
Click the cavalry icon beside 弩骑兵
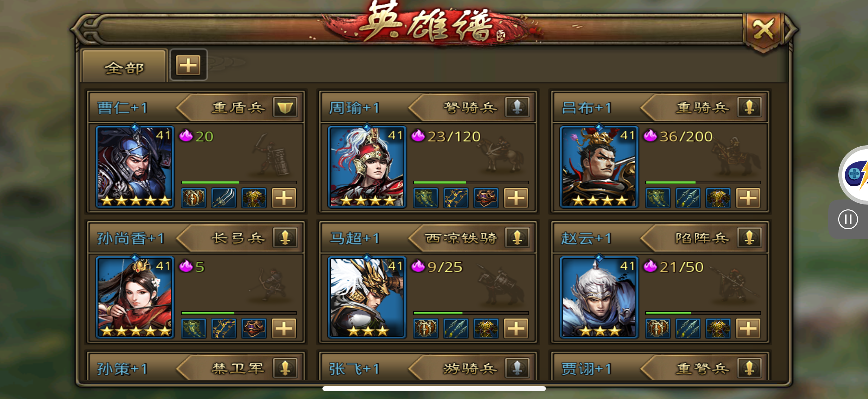(517, 108)
